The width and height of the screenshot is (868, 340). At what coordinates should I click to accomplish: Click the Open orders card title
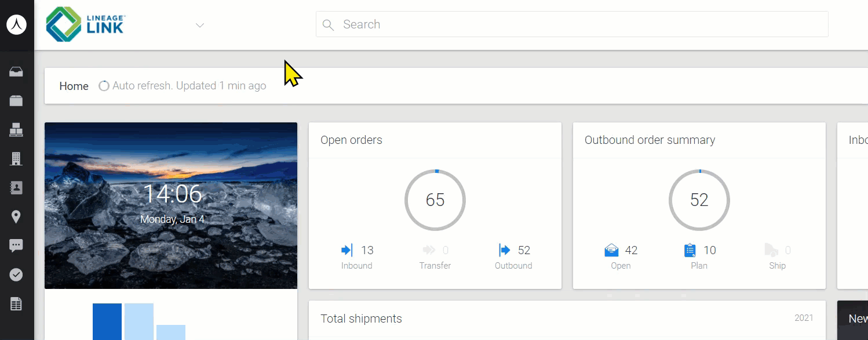[351, 140]
